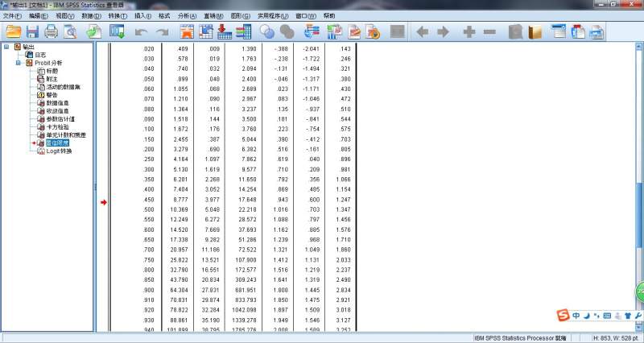
Task: Click the H: 853, W: 528 pt status
Action: coord(615,338)
